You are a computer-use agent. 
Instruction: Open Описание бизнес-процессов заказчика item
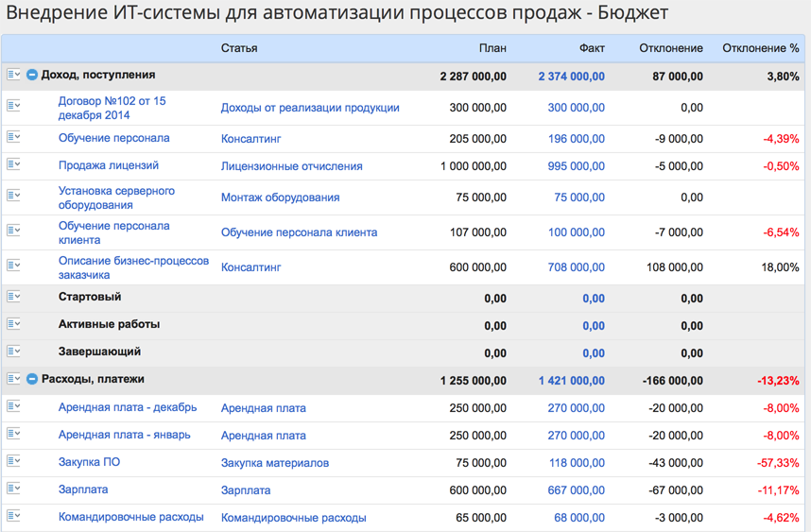point(133,267)
